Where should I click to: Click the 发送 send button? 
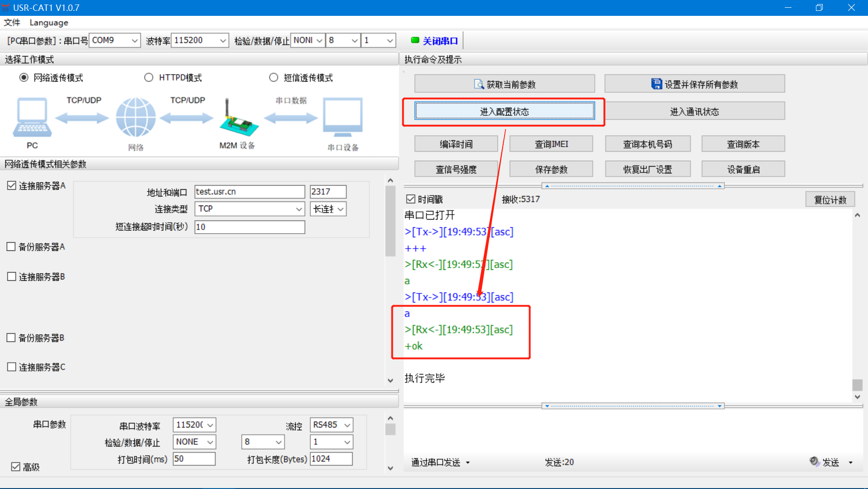[x=831, y=462]
